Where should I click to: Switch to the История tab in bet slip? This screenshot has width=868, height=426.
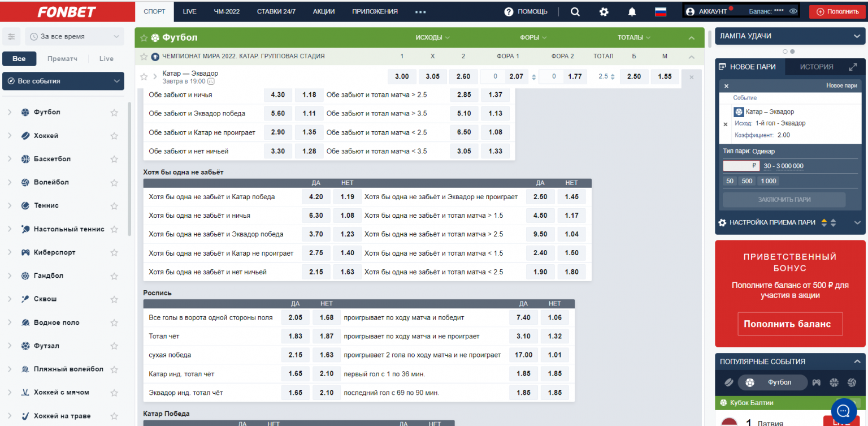click(817, 67)
